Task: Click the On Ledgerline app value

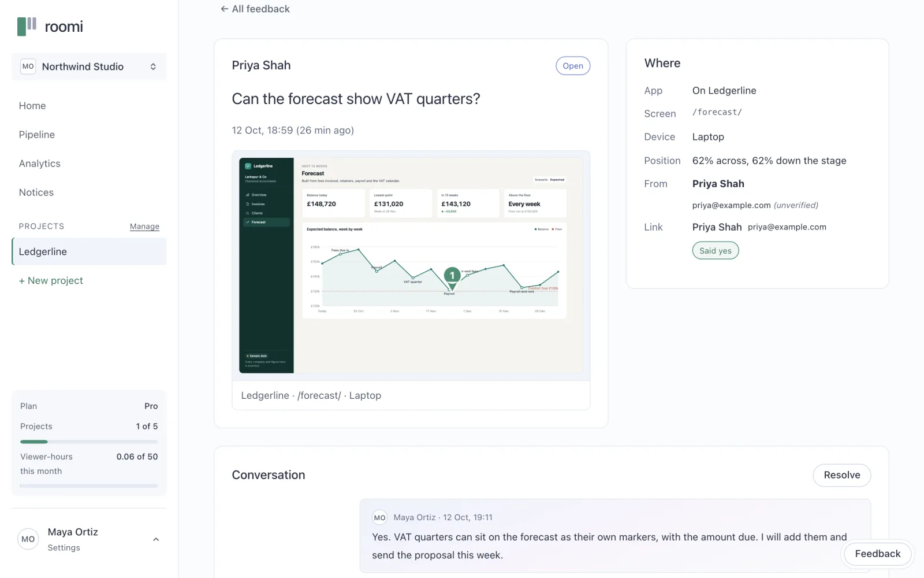Action: tap(724, 91)
